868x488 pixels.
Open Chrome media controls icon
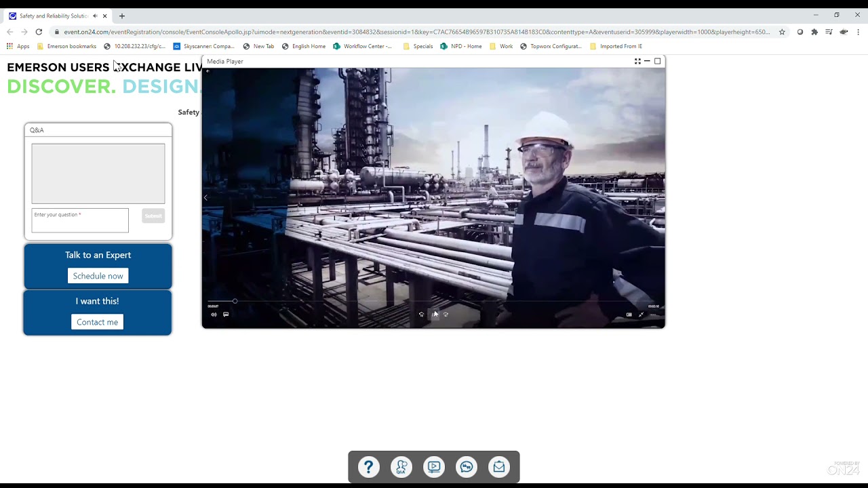click(x=829, y=32)
